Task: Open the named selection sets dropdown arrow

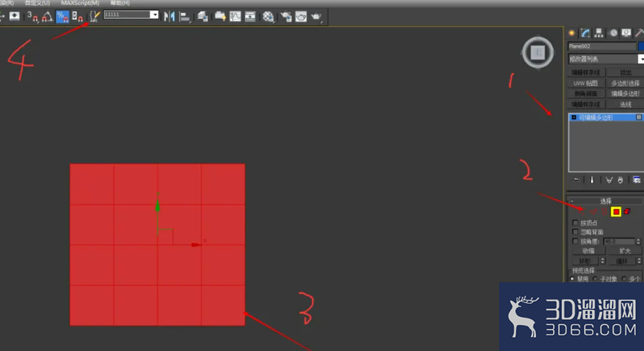Action: 154,14
